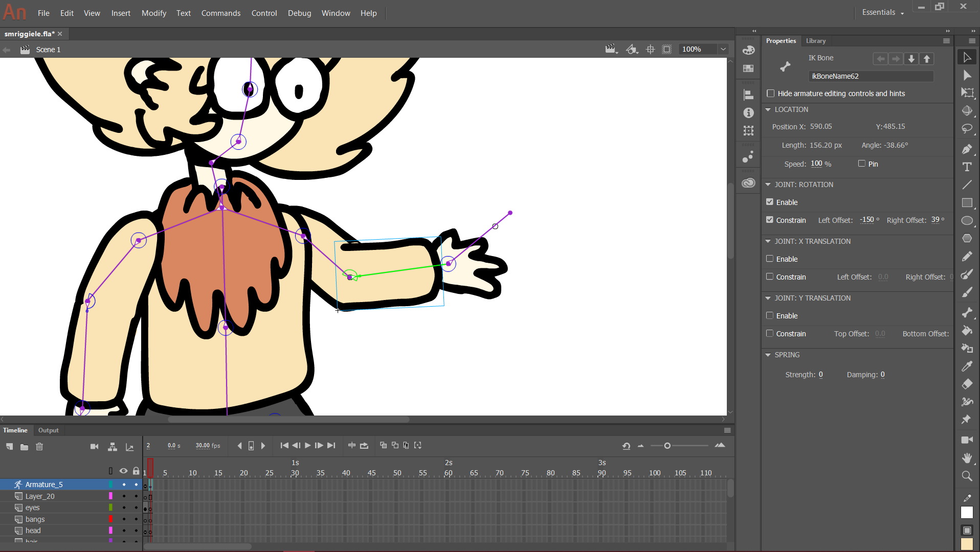Select the Bone tool in toolbar
This screenshot has width=980, height=552.
(x=967, y=312)
